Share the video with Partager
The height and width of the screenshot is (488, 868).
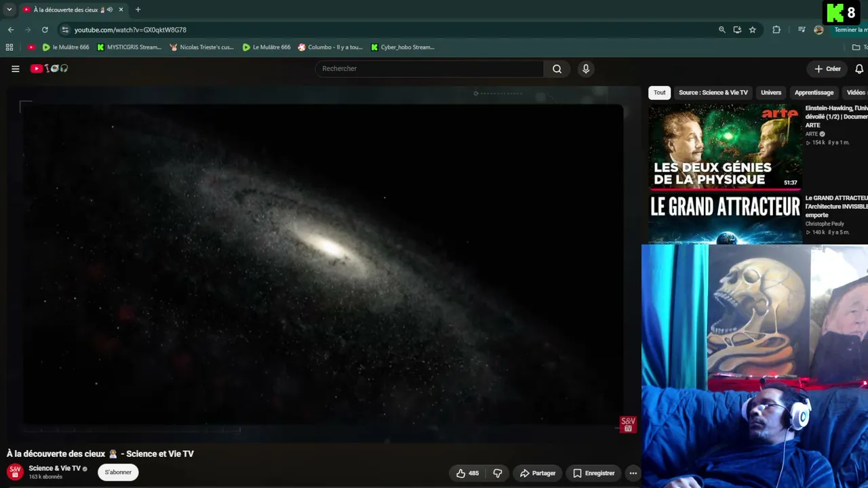538,473
